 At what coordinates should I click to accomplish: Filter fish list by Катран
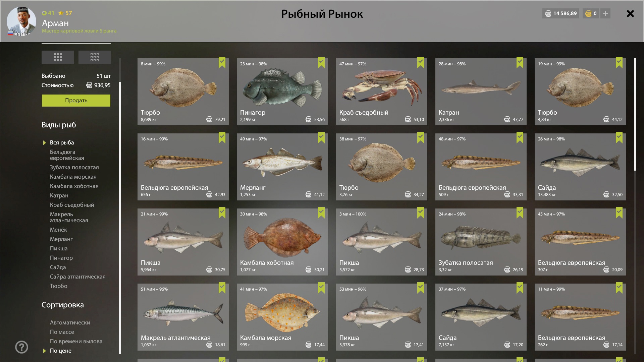[59, 195]
